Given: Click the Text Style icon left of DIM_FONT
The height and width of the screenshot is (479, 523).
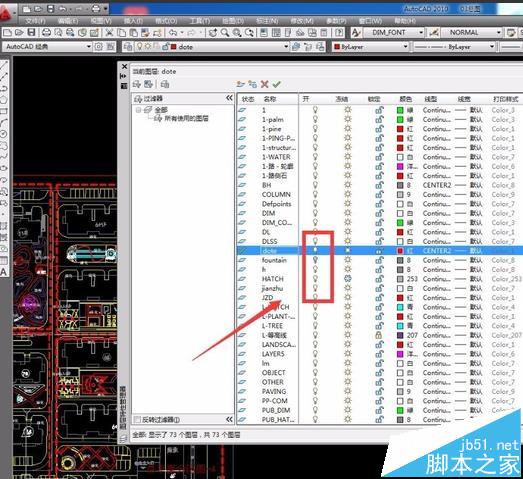Looking at the screenshot, I should pos(356,32).
